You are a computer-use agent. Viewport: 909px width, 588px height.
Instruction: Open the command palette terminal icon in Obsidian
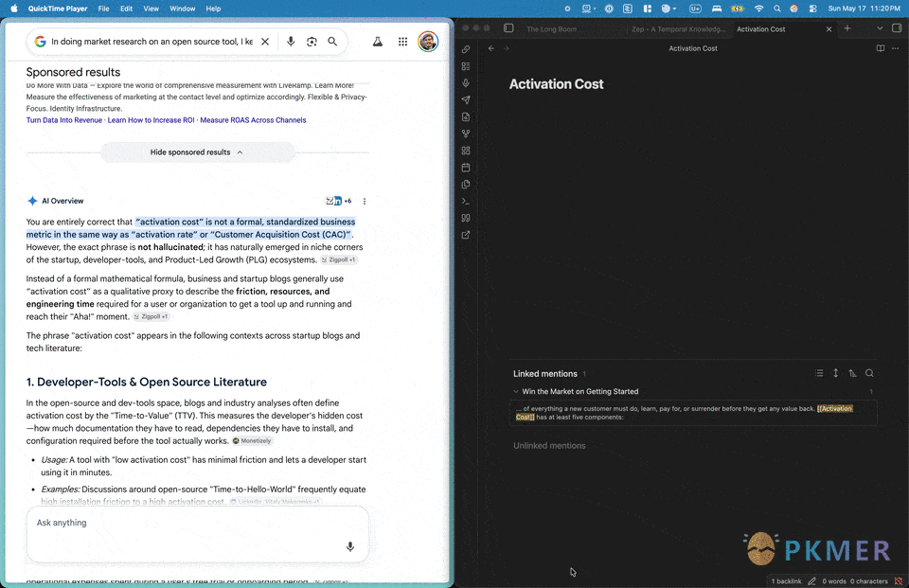[466, 202]
